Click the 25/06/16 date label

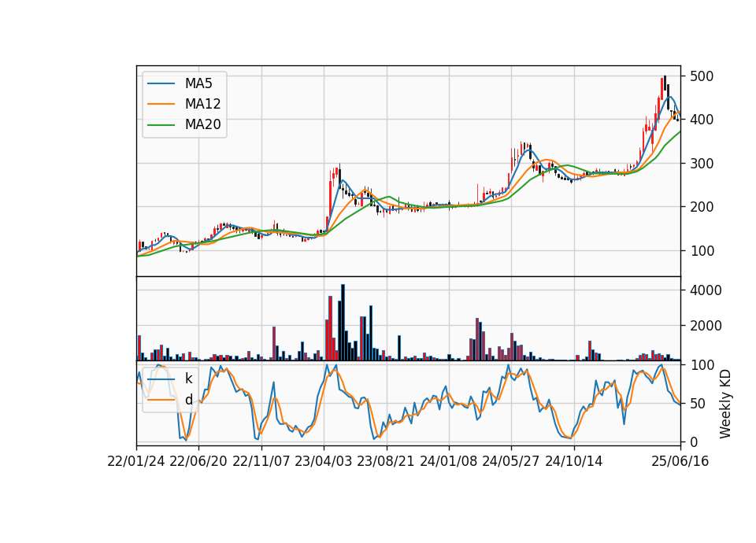coord(680,461)
